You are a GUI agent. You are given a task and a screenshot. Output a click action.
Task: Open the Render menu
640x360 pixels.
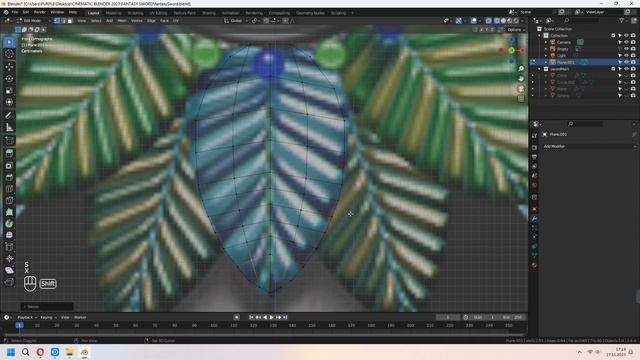[x=40, y=13]
